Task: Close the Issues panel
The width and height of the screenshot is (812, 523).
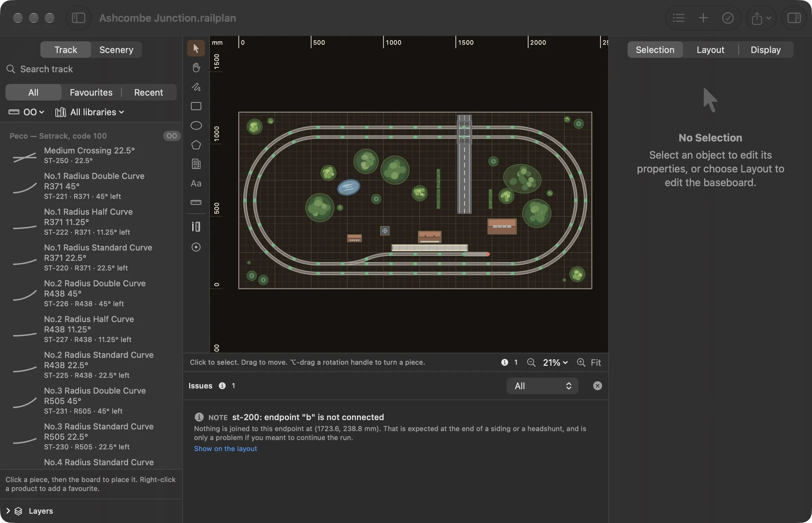Action: click(598, 386)
